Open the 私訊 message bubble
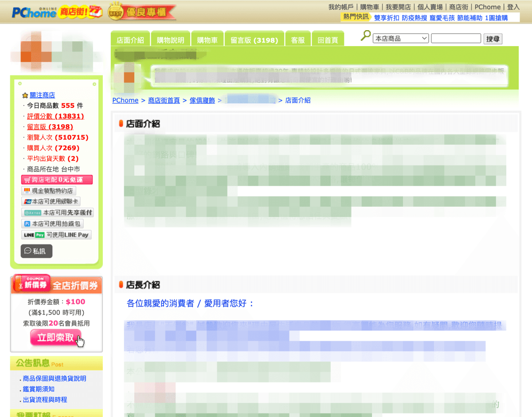This screenshot has height=417, width=532. [x=36, y=251]
